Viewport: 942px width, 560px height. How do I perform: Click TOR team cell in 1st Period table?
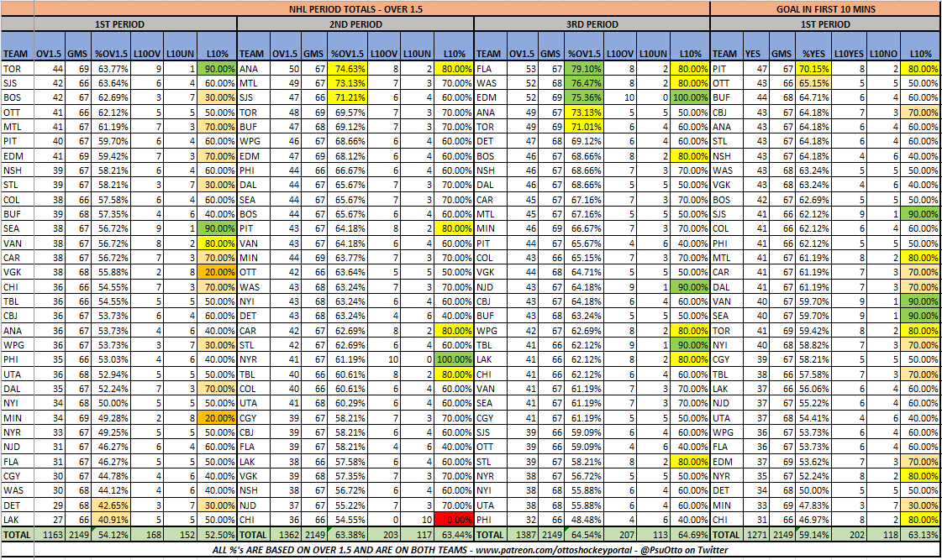[x=18, y=69]
